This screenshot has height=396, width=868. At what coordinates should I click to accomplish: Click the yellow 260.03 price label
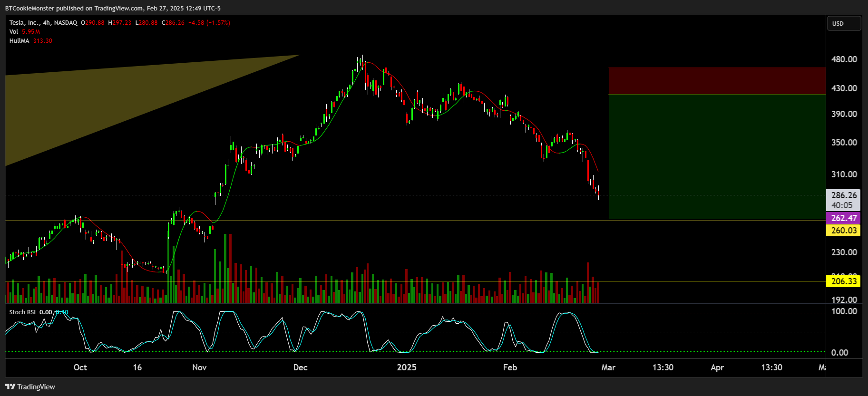[x=844, y=231]
